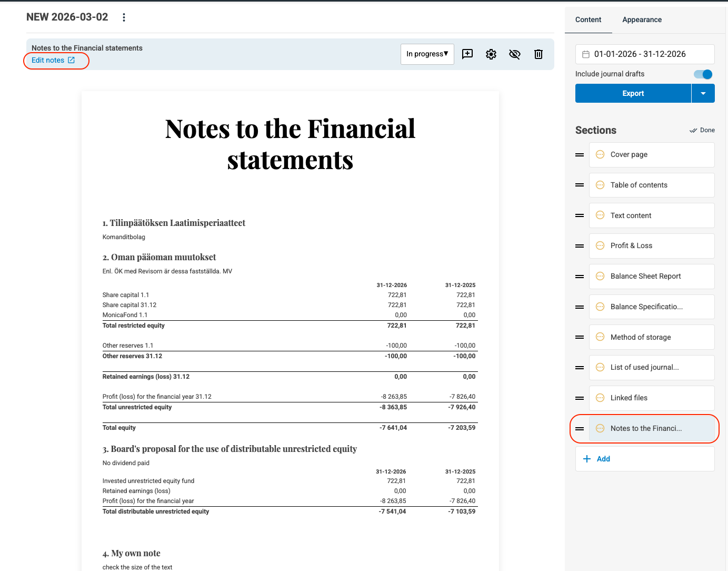This screenshot has width=728, height=571.
Task: Click the Export button
Action: tap(633, 93)
